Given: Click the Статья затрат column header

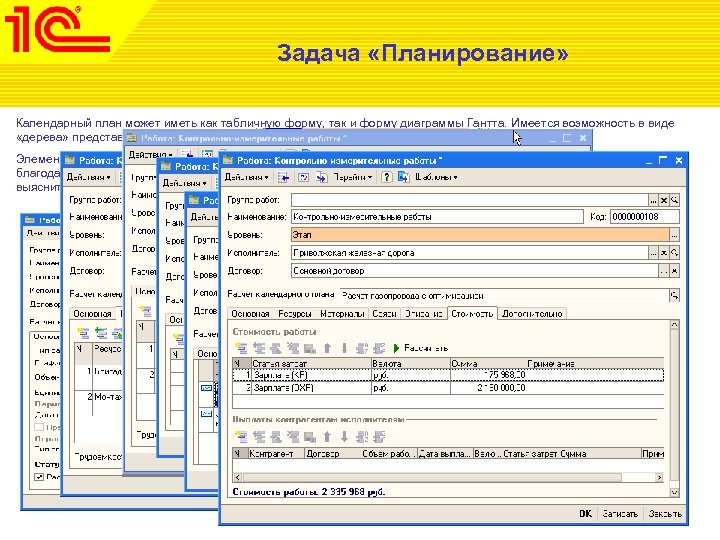Looking at the screenshot, I should (x=311, y=363).
